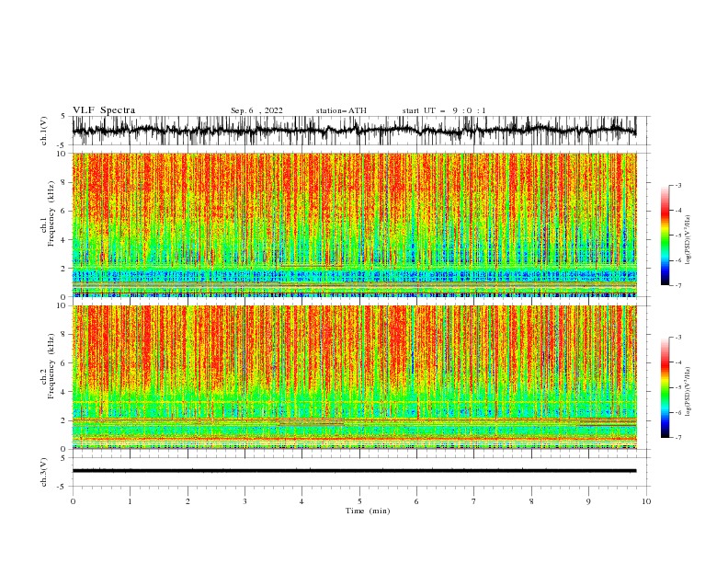The image size is (728, 563).
Task: Click the 'VLF Spectra' title text
Action: (x=104, y=110)
